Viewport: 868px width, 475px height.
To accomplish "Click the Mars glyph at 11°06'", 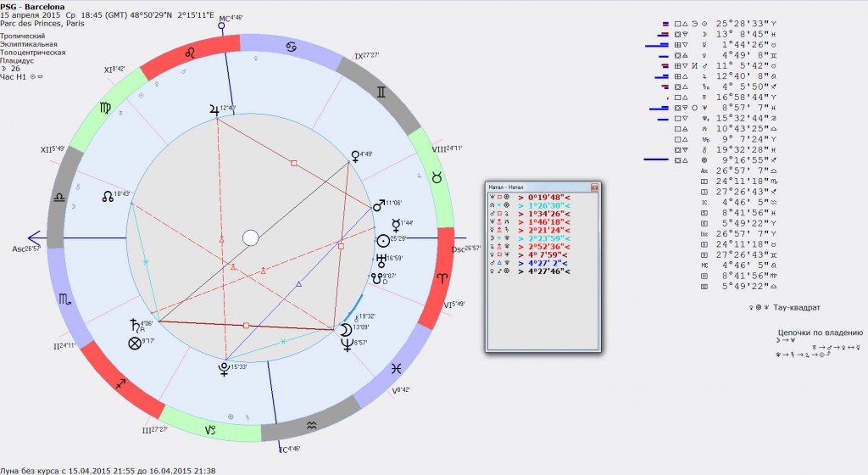I will [379, 206].
